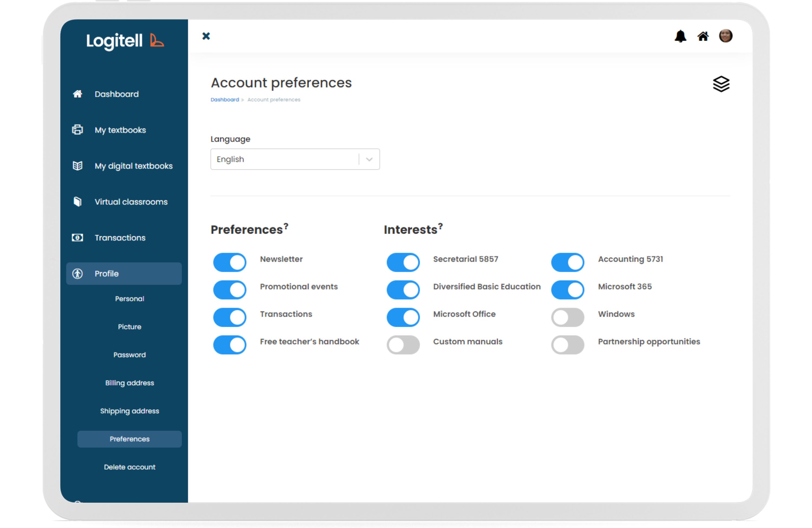The image size is (812, 528).
Task: Open My digital textbooks via its book icon
Action: (x=77, y=166)
